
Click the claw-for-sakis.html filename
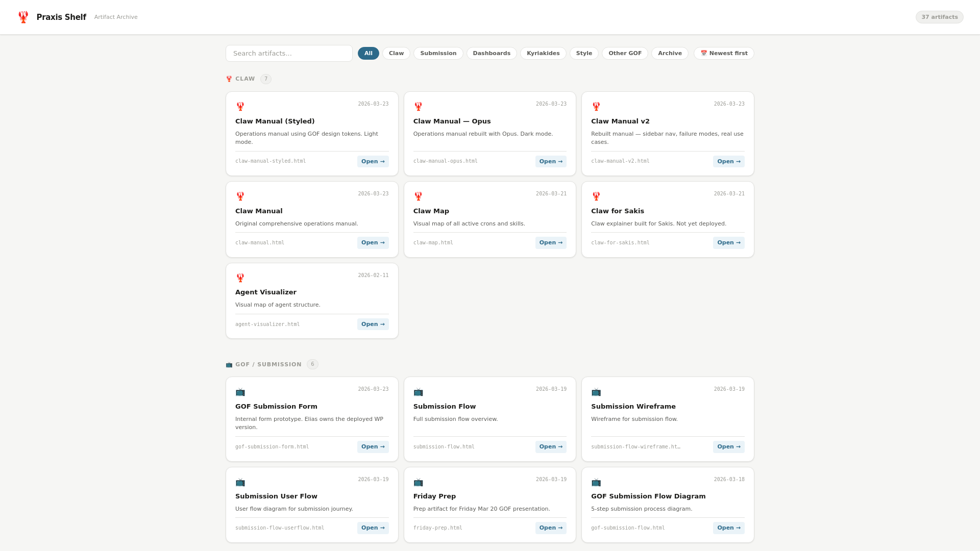coord(620,243)
